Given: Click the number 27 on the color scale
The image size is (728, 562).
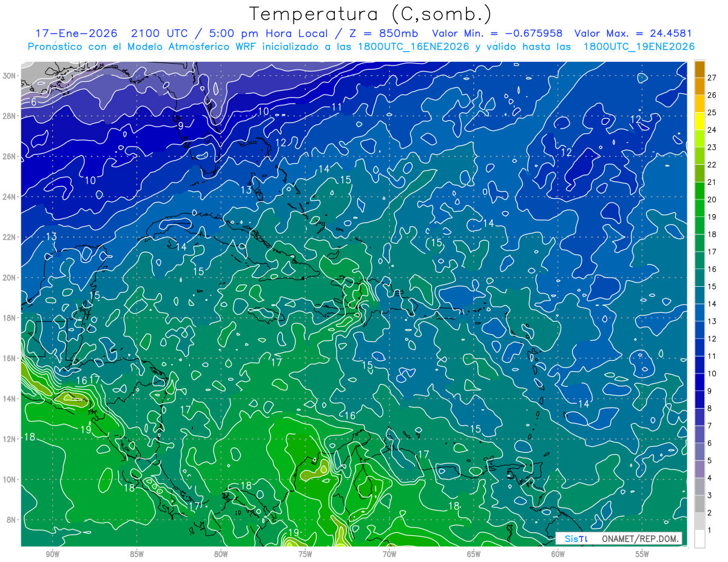Looking at the screenshot, I should (x=712, y=78).
